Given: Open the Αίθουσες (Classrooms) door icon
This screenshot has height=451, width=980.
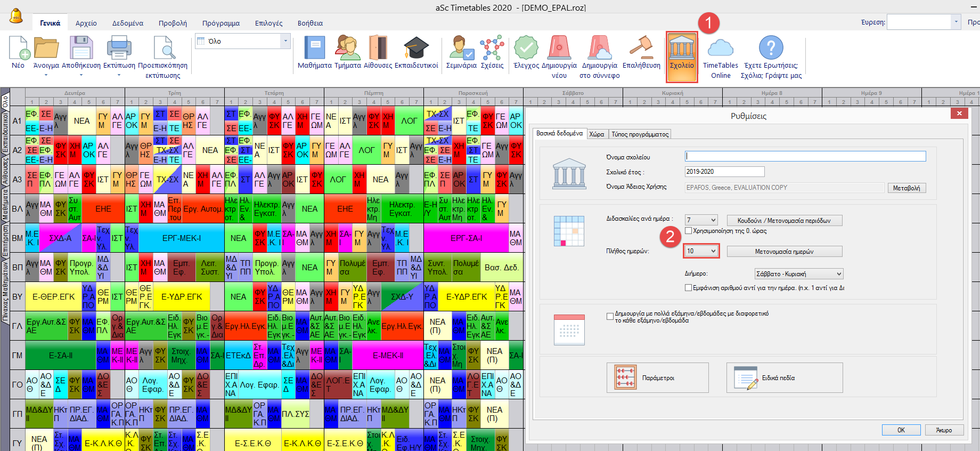Looking at the screenshot, I should (378, 49).
